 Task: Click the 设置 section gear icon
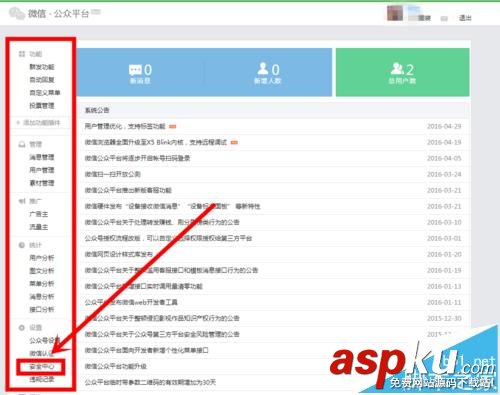(x=22, y=327)
